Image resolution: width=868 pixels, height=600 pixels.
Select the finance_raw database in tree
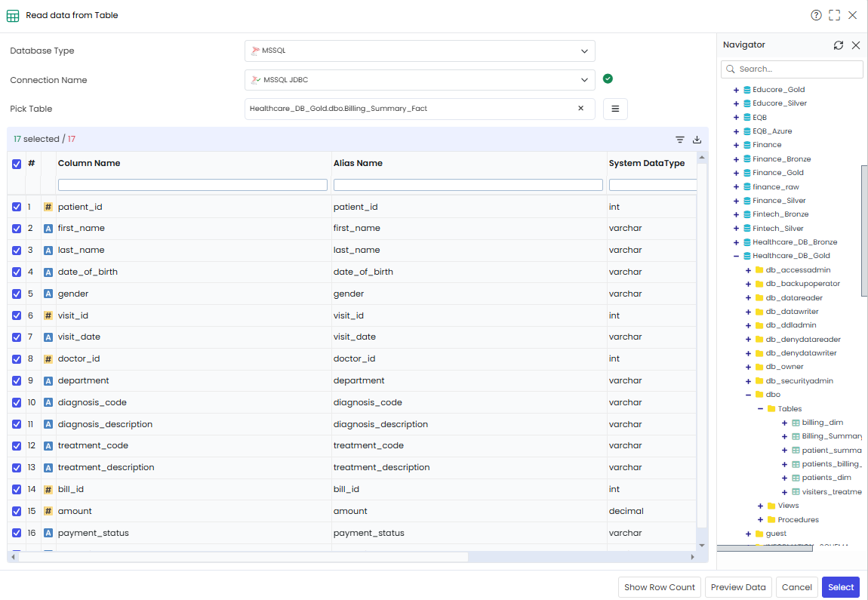click(x=776, y=186)
